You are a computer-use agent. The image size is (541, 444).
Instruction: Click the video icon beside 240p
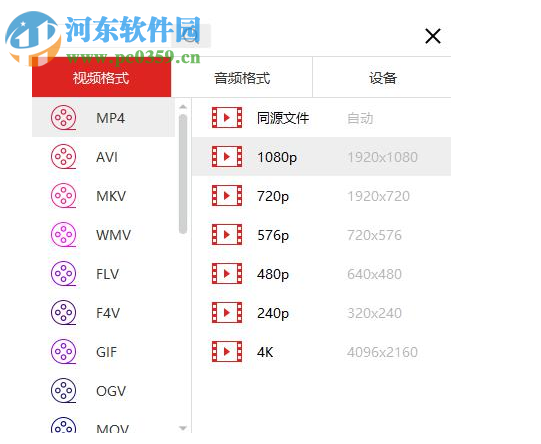227,313
